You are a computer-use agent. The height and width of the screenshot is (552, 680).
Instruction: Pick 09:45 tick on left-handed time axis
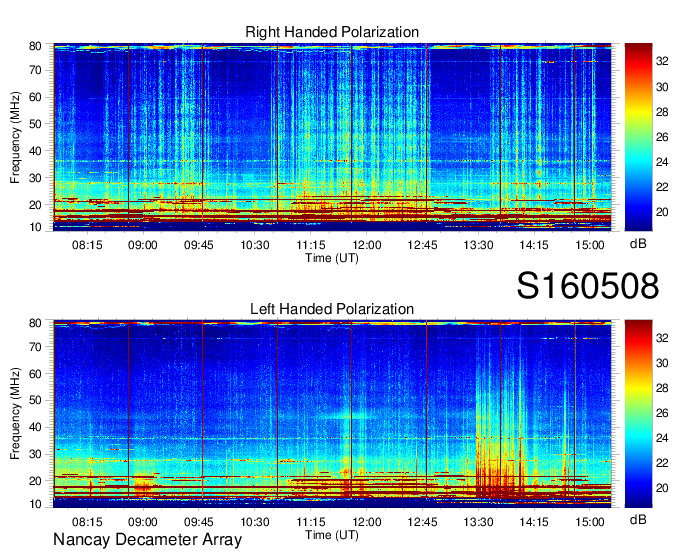click(x=199, y=522)
